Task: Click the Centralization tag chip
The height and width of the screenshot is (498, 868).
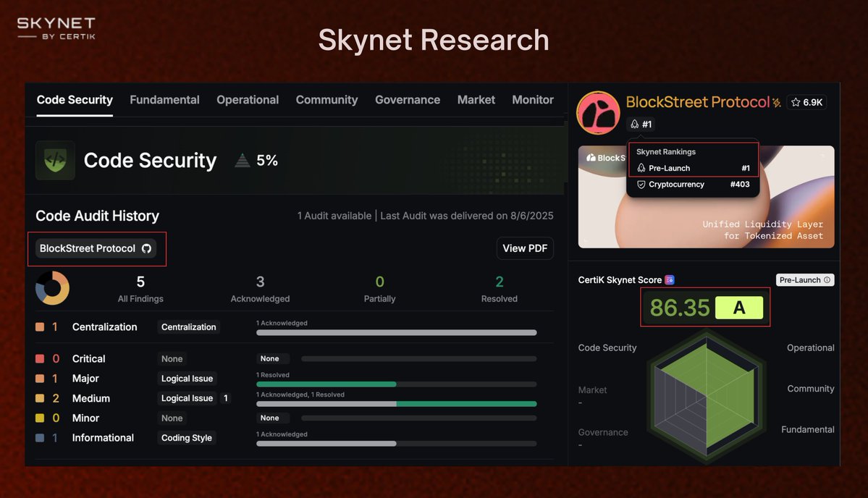Action: click(x=189, y=327)
